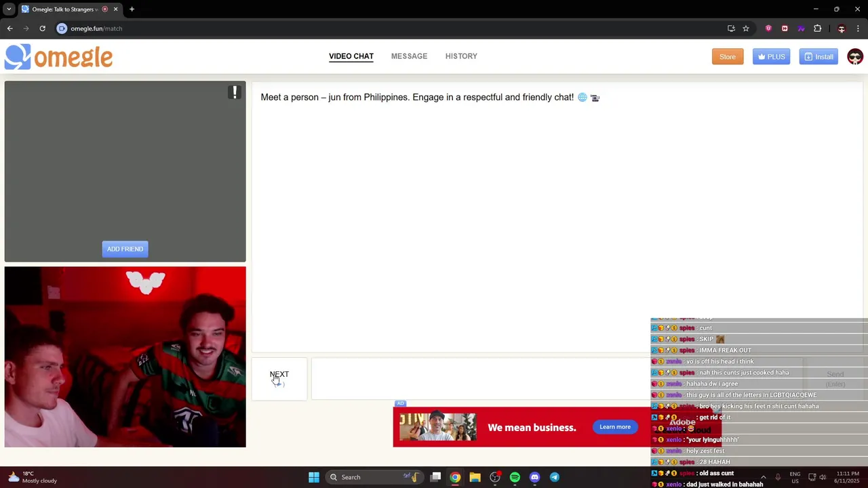Open Telegram from the taskbar

(x=555, y=477)
